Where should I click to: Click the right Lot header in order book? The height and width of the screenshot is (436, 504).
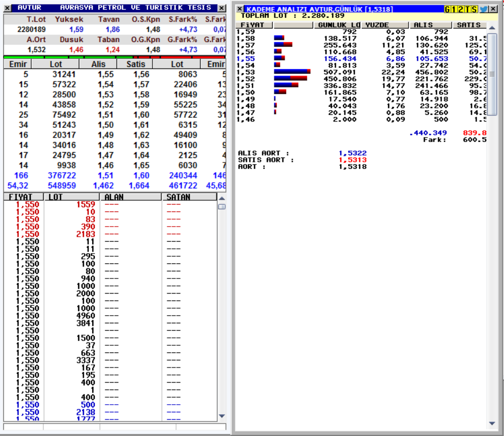click(177, 64)
